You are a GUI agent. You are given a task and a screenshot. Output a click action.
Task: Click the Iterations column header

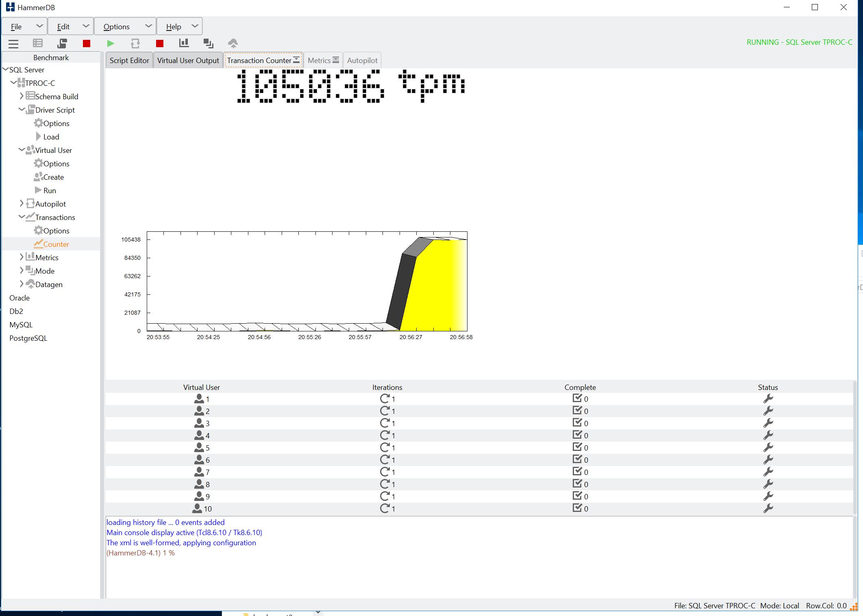(x=387, y=387)
